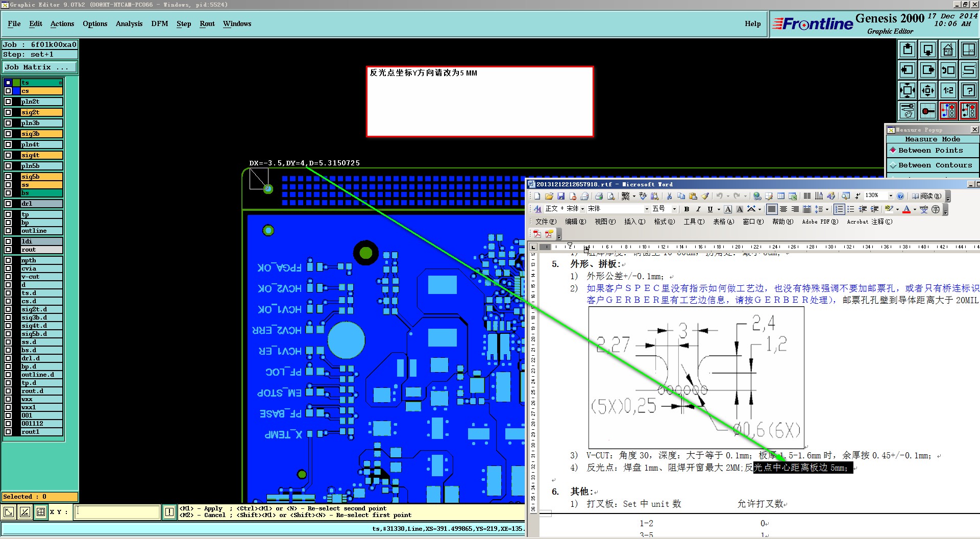Click the Save icon in Word toolbar
Viewport: 980px width, 539px height.
click(561, 196)
